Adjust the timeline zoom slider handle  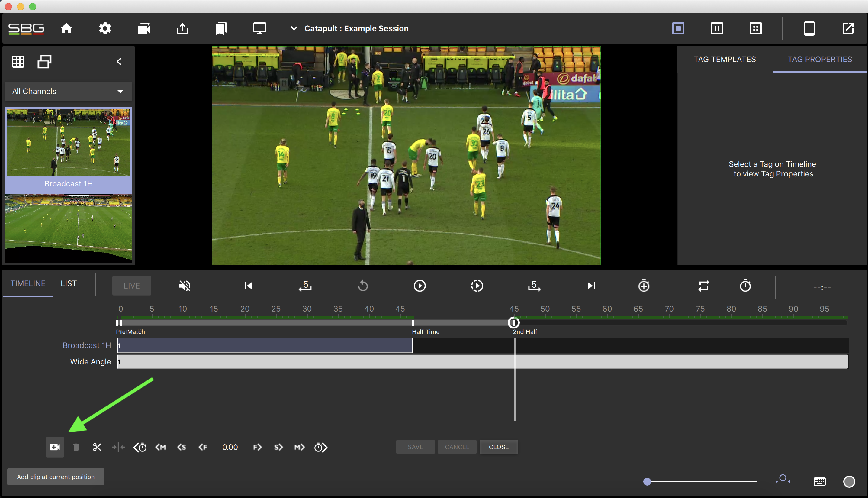(x=647, y=482)
